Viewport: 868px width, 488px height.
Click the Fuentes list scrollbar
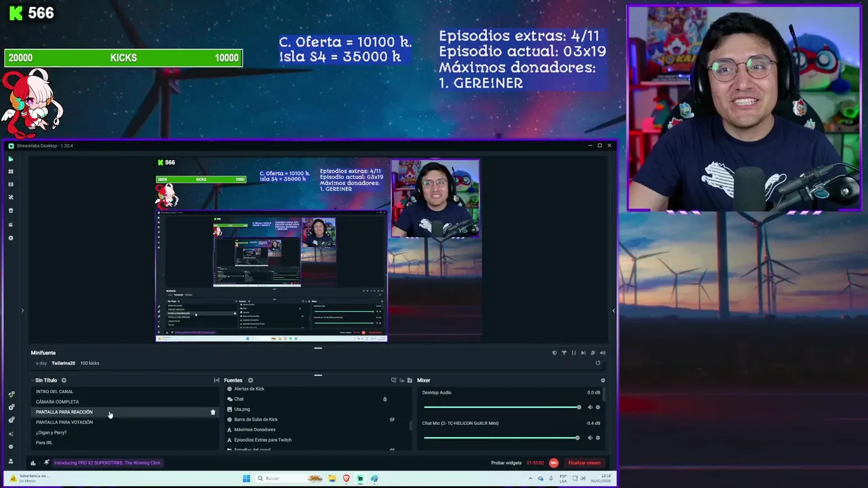point(410,426)
